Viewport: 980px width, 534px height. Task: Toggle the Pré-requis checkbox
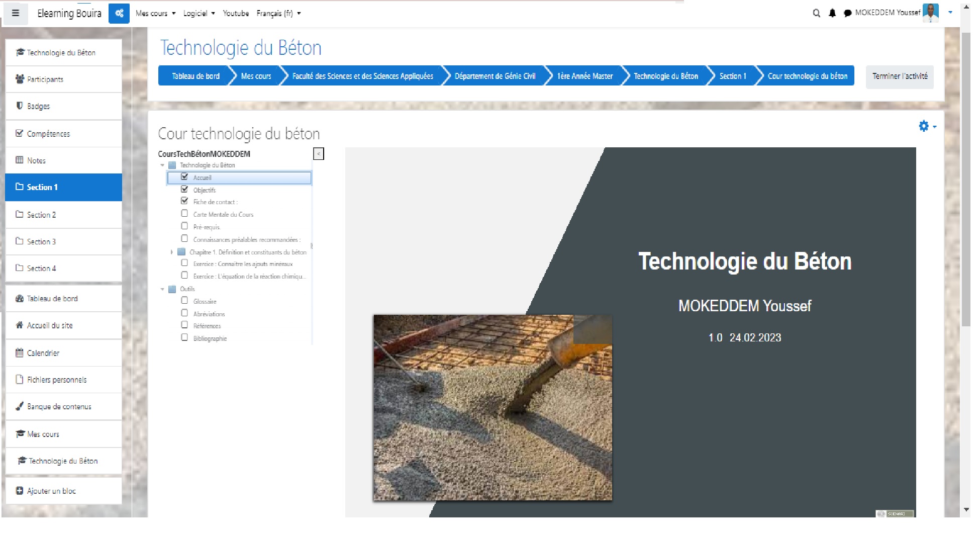[184, 226]
